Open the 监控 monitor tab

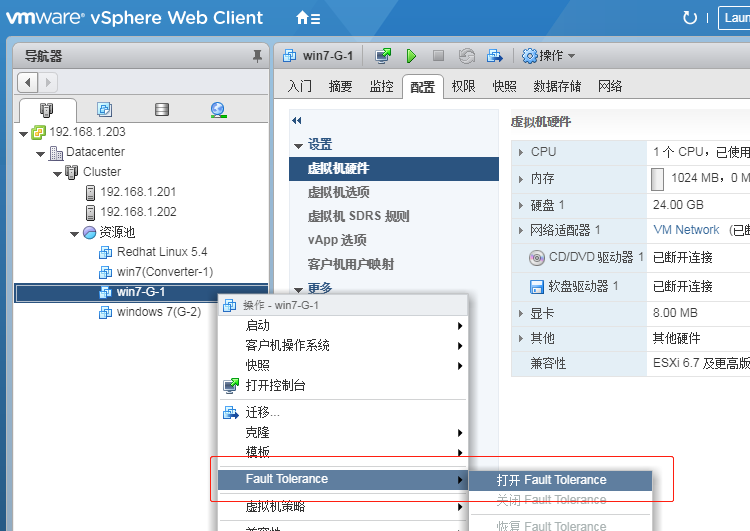pos(381,87)
